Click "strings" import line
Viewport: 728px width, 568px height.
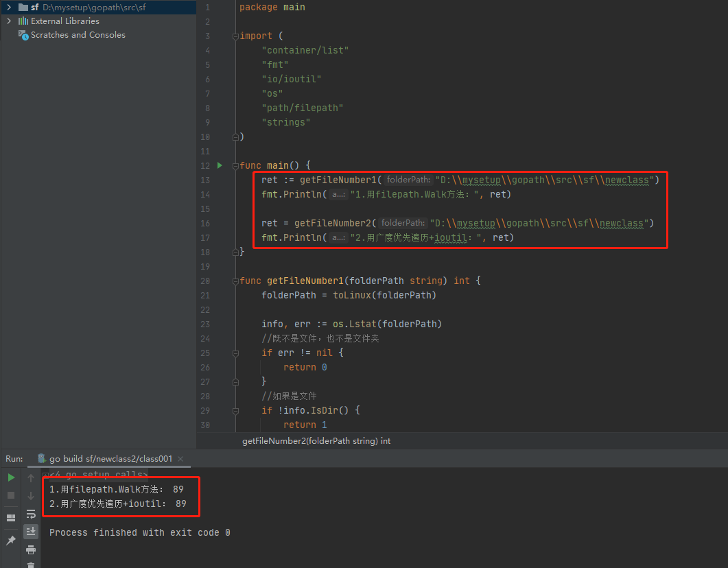285,122
